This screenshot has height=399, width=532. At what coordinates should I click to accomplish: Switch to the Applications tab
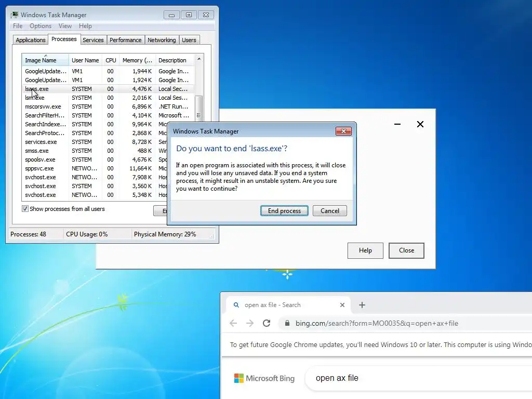(x=31, y=40)
